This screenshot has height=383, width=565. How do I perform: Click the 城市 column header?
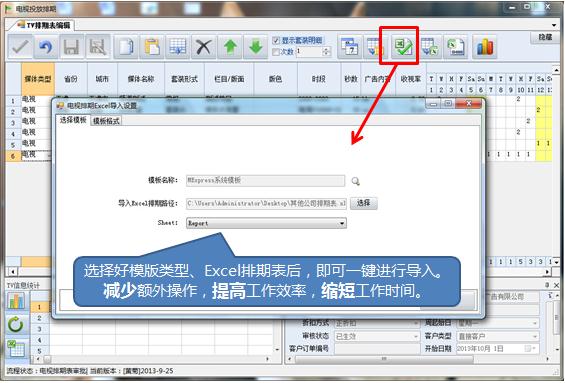pyautogui.click(x=102, y=79)
